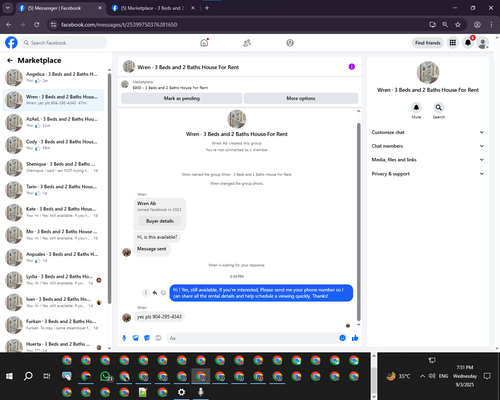Click the Facebook logo icon
Viewport: 500px width, 400px height.
point(11,43)
